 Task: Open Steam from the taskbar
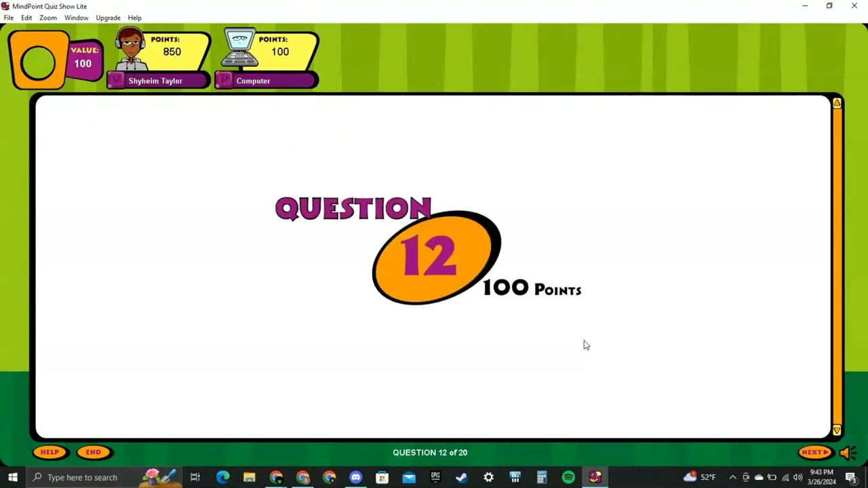pyautogui.click(x=462, y=477)
